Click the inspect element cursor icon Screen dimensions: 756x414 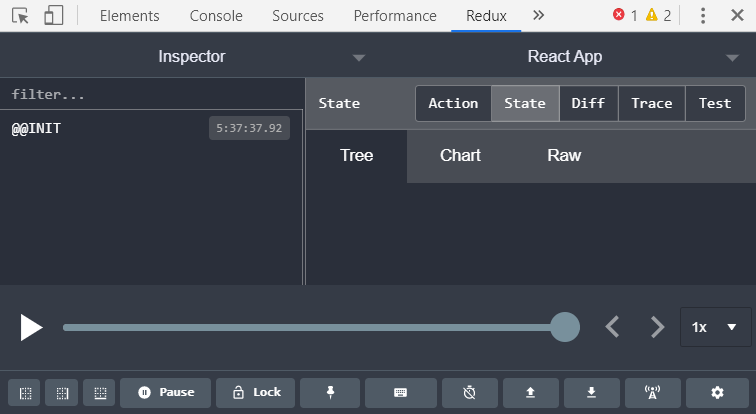(x=20, y=16)
